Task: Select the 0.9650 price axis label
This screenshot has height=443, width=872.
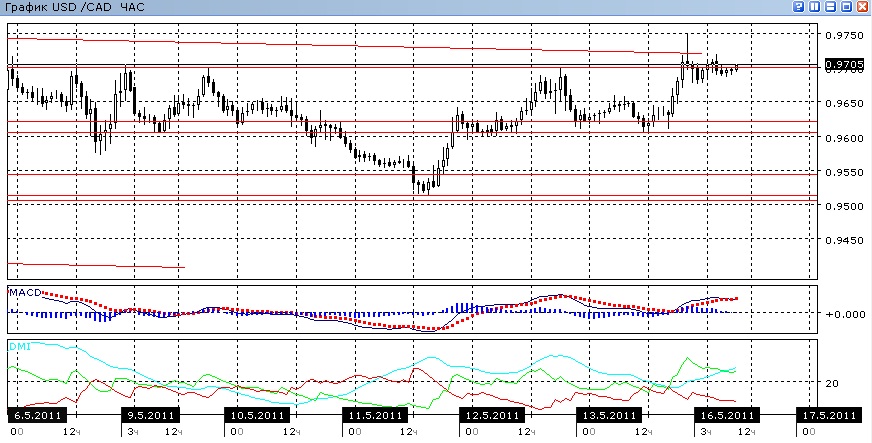Action: pyautogui.click(x=845, y=103)
